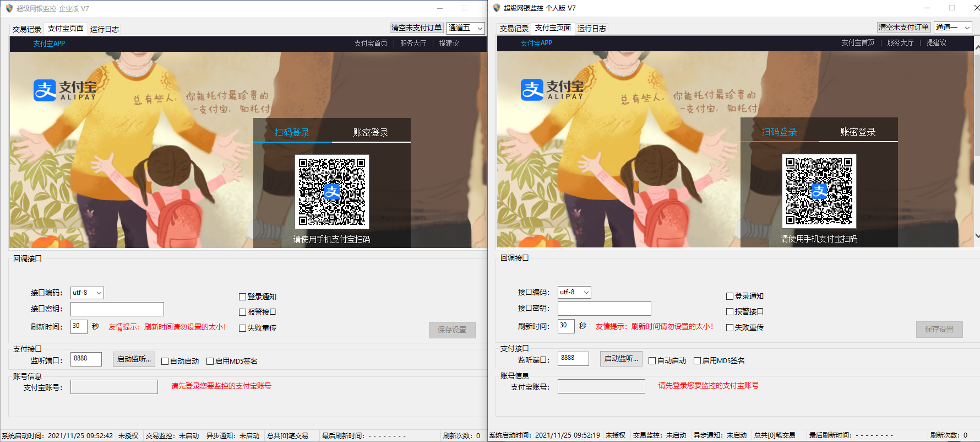Click 启动监听 button in Personal window

coord(621,359)
